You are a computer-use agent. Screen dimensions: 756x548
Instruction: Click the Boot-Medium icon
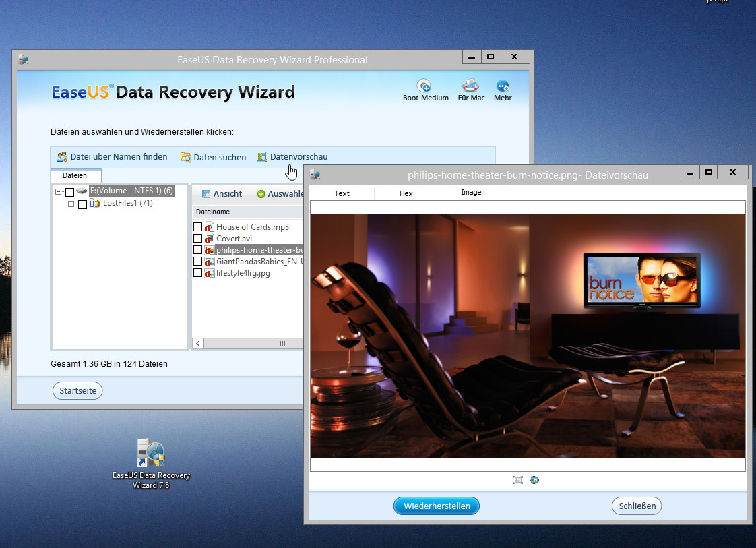click(x=424, y=86)
